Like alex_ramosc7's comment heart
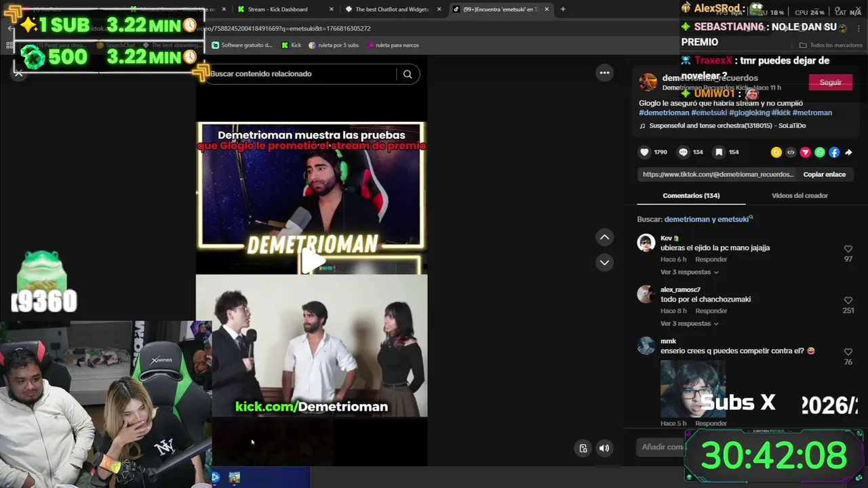 coord(848,300)
